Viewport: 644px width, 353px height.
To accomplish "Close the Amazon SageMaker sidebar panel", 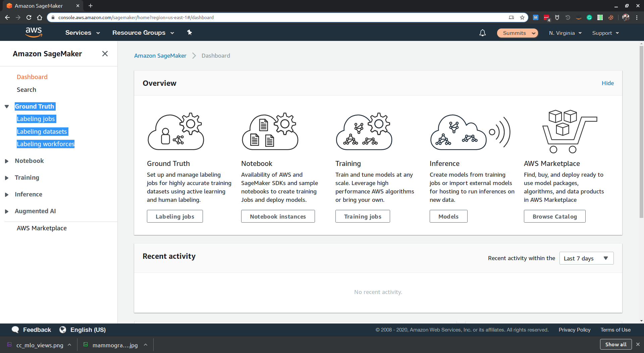I will [105, 54].
